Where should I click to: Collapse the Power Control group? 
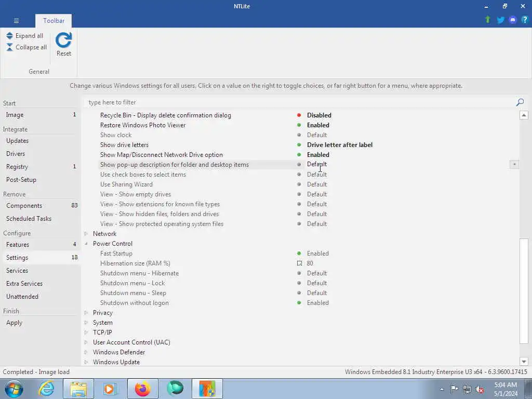[86, 244]
